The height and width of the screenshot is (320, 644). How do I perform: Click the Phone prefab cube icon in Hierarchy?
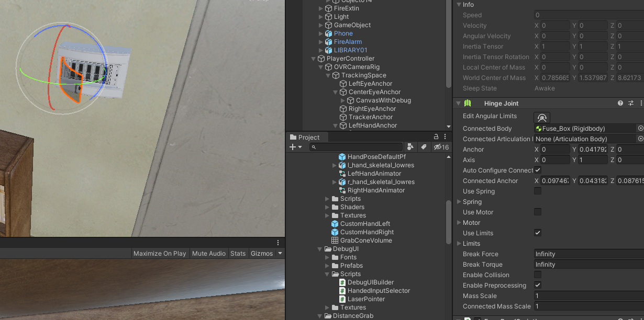coord(329,33)
